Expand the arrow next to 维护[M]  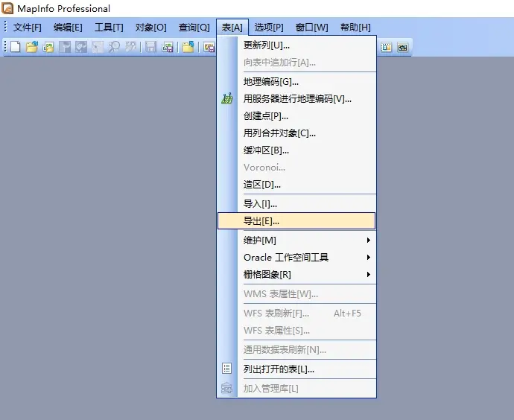tap(369, 240)
